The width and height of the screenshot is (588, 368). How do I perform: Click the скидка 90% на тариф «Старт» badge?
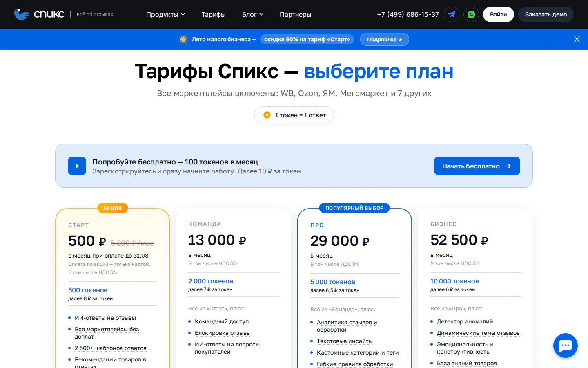[307, 39]
